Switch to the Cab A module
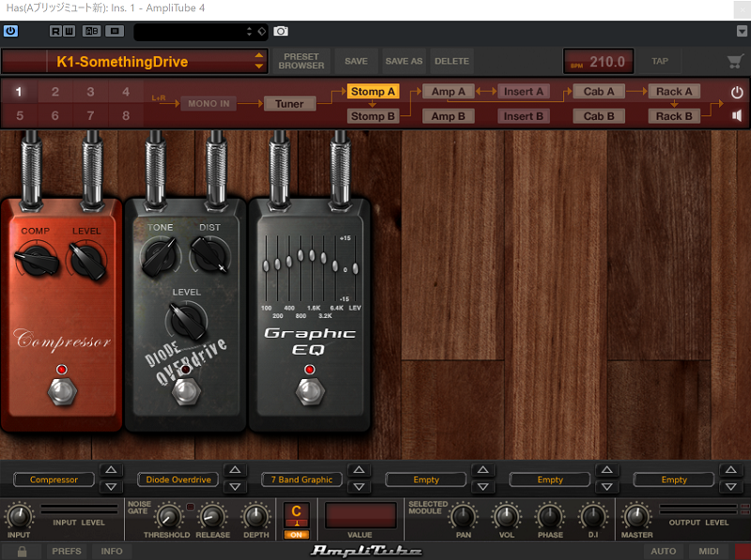 click(x=599, y=91)
